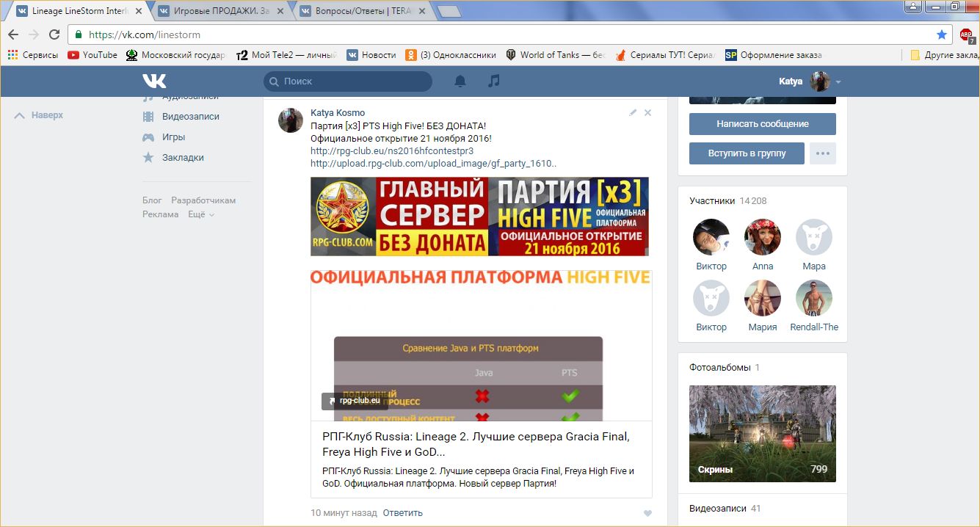Screen dimensions: 980x527
Task: Expand the Ещё footer dropdown
Action: point(201,214)
